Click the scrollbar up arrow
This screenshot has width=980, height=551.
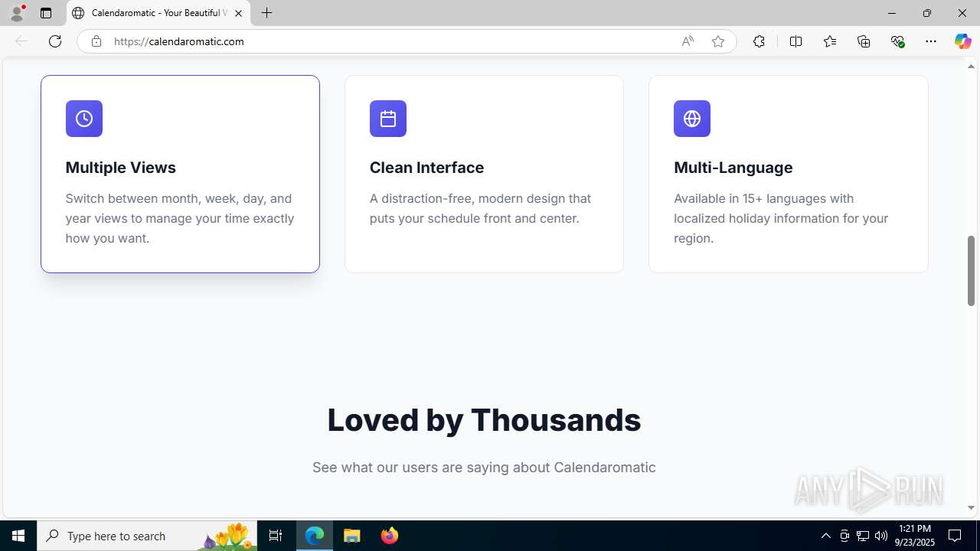(x=971, y=67)
